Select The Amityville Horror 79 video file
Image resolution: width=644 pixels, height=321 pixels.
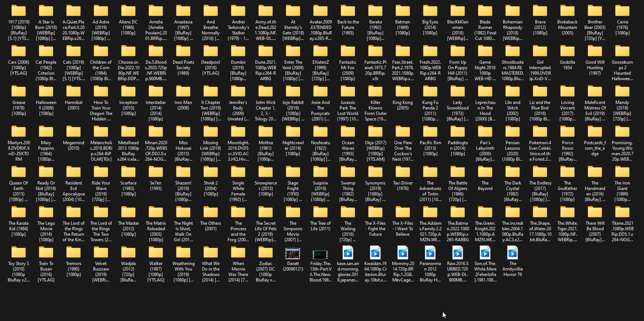513,253
